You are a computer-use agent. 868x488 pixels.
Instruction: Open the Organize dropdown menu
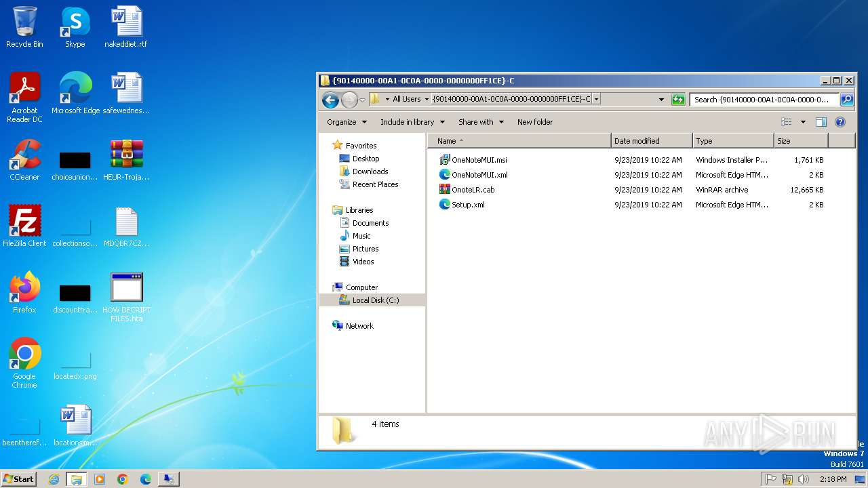pyautogui.click(x=347, y=122)
